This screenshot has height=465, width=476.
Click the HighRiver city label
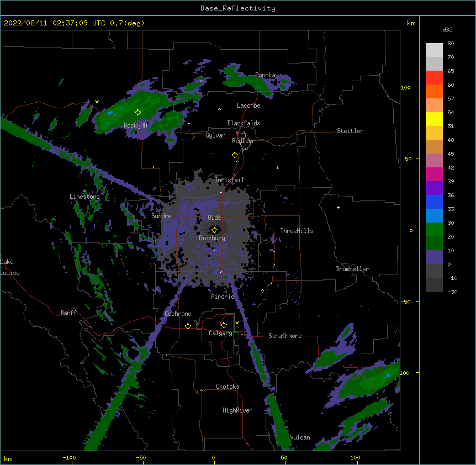pos(237,410)
